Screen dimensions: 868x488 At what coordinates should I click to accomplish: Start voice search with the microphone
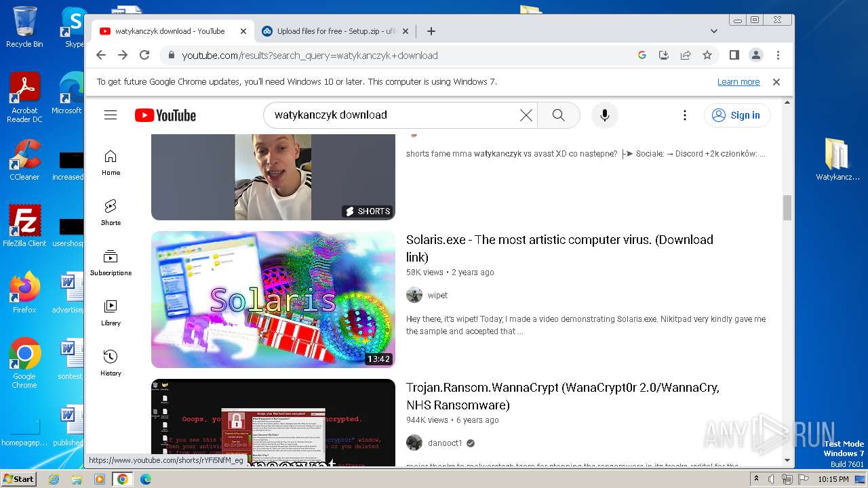[x=605, y=115]
